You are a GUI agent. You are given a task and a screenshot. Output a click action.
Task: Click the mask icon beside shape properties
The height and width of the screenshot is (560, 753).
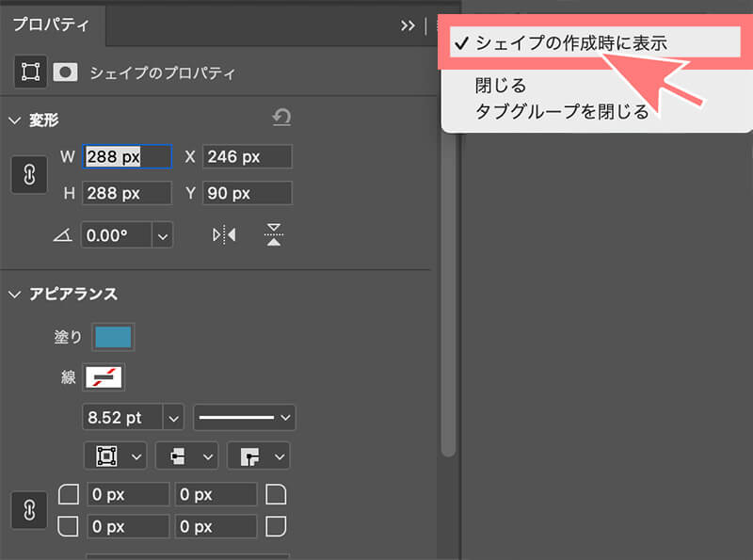pyautogui.click(x=65, y=72)
